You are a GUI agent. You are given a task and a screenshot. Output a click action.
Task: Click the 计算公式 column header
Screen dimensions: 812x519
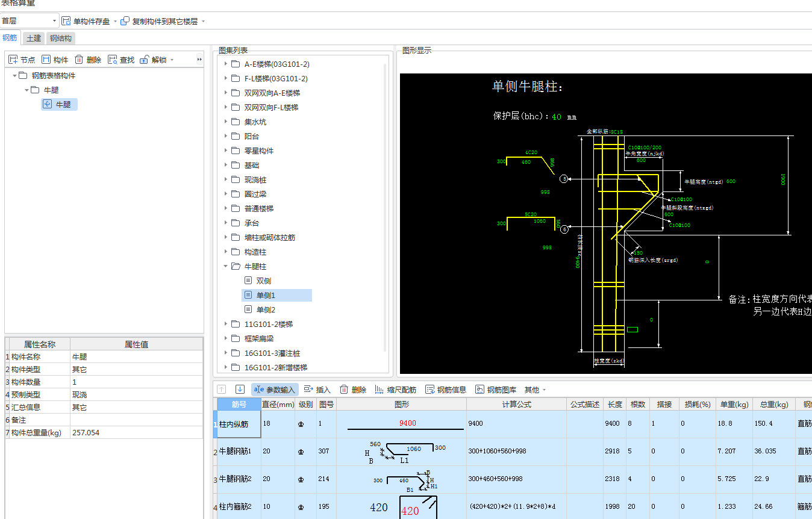pos(516,405)
